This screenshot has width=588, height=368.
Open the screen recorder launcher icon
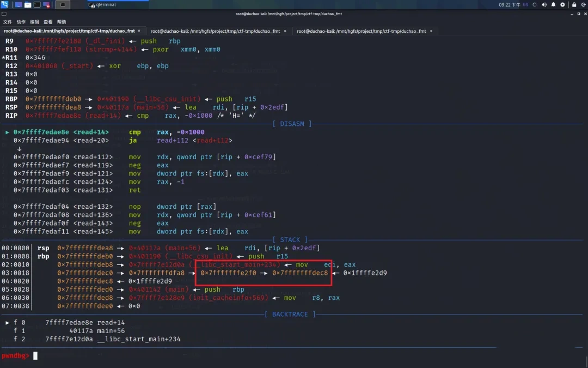pos(46,4)
